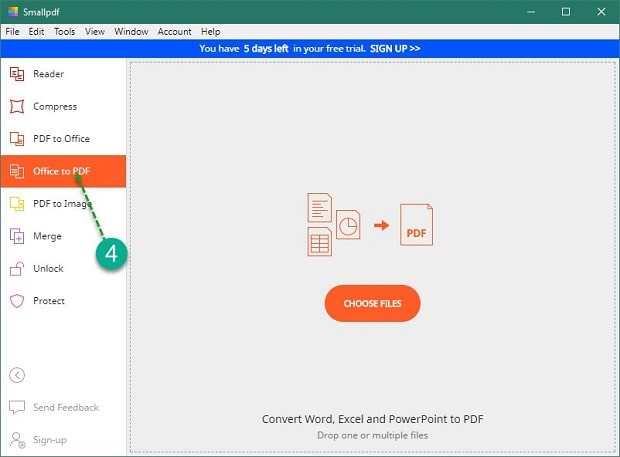Click the Unlock padlock icon
This screenshot has width=620, height=457.
pyautogui.click(x=17, y=268)
